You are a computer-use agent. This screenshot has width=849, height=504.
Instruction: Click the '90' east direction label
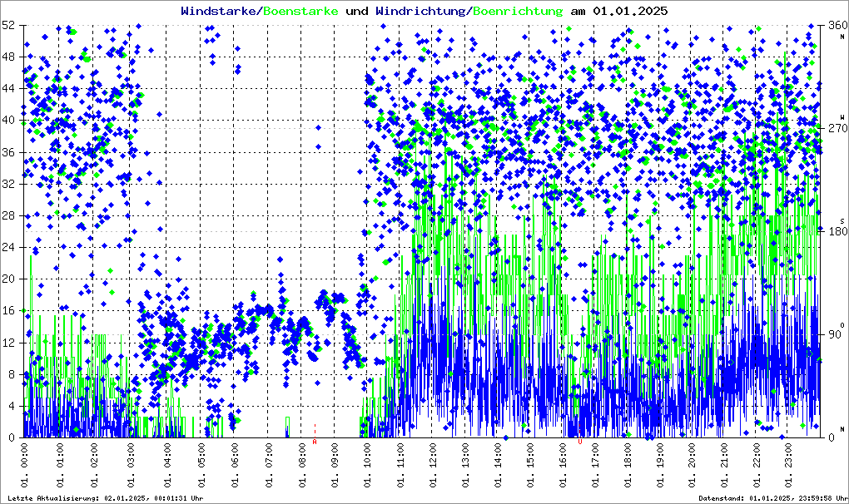tap(833, 334)
